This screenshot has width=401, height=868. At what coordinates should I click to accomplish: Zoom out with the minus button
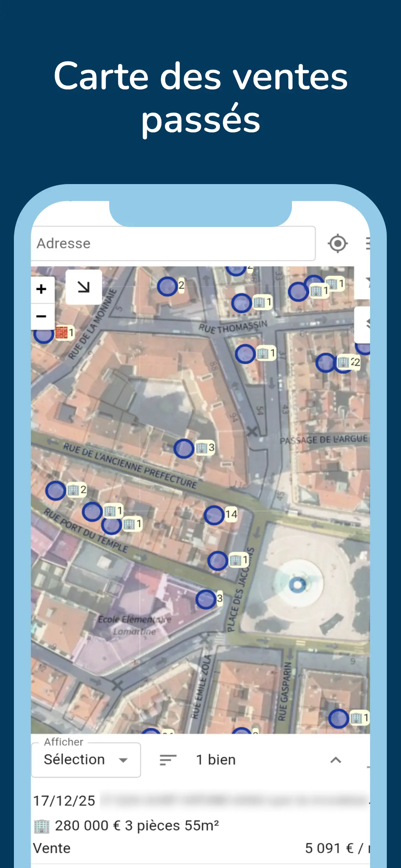pos(41,316)
